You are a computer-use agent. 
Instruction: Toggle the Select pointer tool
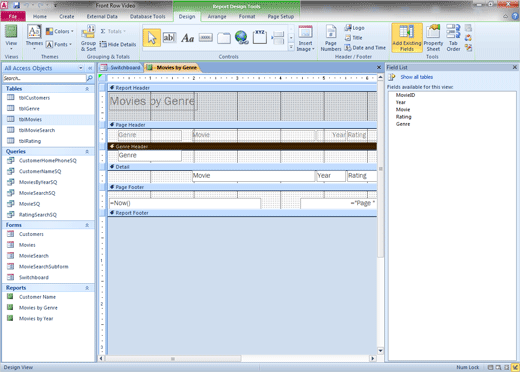click(152, 38)
